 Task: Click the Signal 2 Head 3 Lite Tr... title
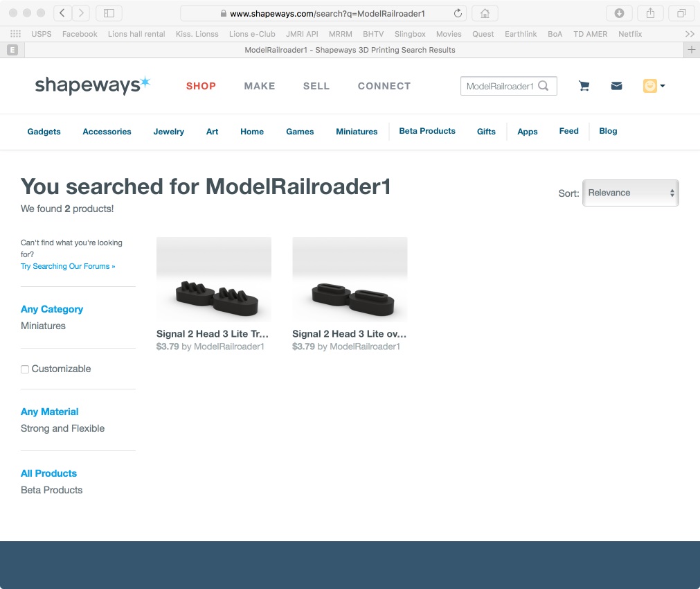click(x=212, y=334)
